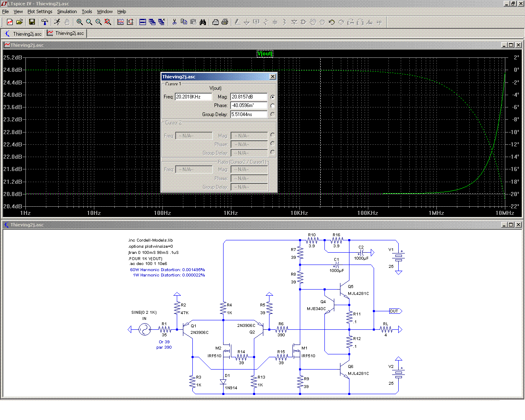
Task: Click the 2N3906C label of Q1
Action: [199, 333]
